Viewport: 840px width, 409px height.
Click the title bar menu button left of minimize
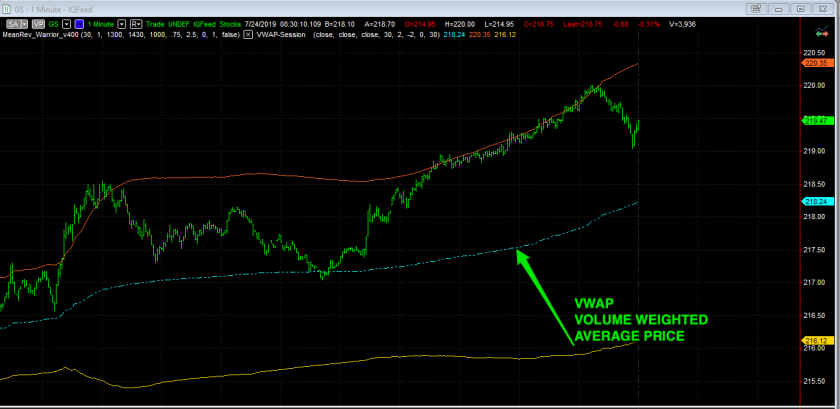tap(756, 8)
